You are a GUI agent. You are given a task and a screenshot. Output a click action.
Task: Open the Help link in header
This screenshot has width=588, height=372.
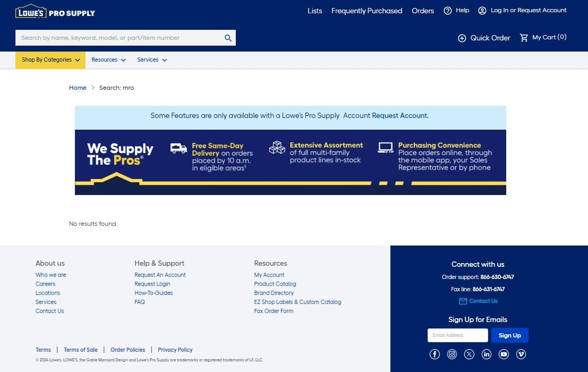tap(462, 11)
